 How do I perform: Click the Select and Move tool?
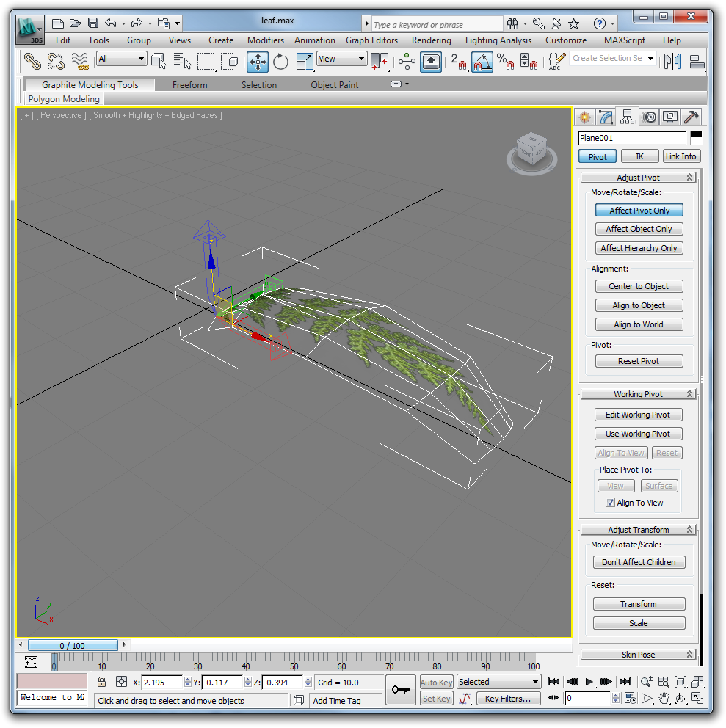pyautogui.click(x=258, y=62)
